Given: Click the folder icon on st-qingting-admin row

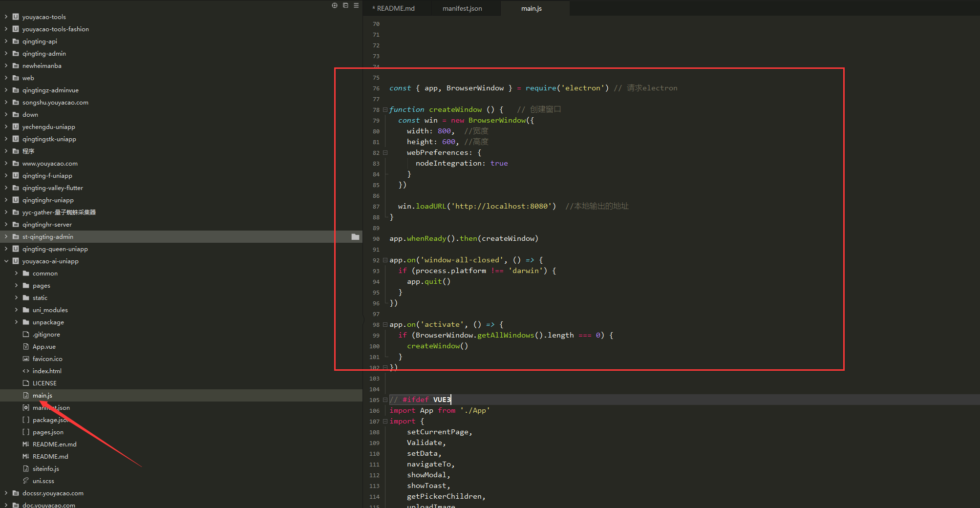Looking at the screenshot, I should (x=355, y=237).
